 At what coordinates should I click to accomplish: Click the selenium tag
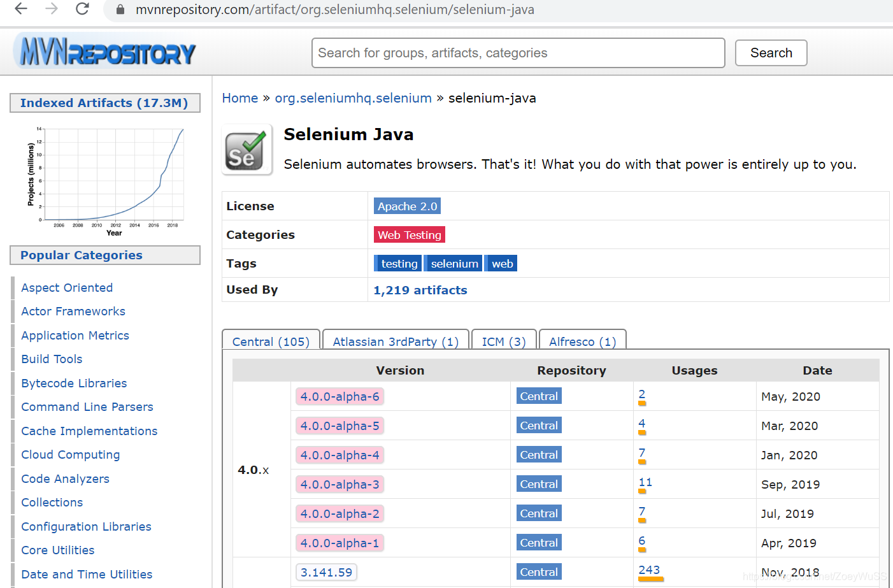(454, 264)
